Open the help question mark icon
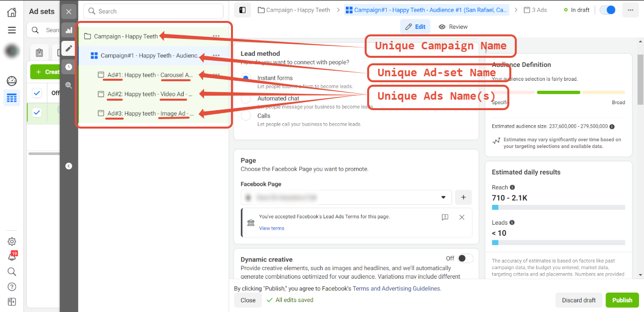The image size is (644, 312). point(11,287)
